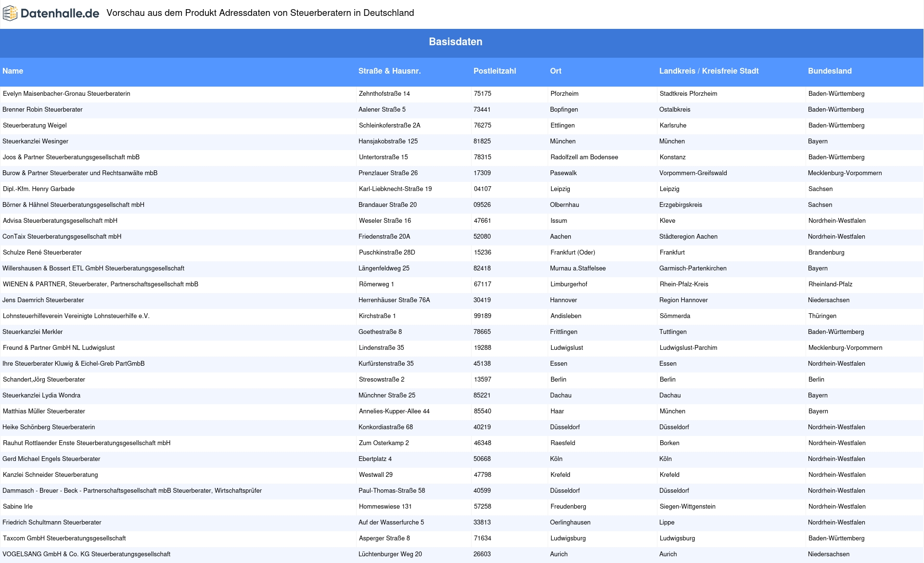Click the Städteregion Aachen cell
924x563 pixels.
pos(688,237)
